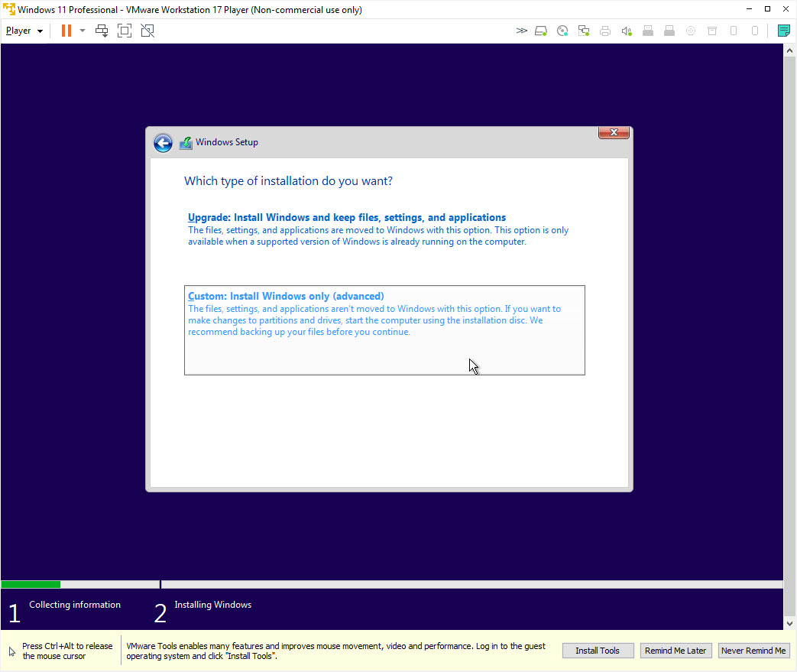Click the sound card device icon
The height and width of the screenshot is (672, 797).
pyautogui.click(x=627, y=31)
